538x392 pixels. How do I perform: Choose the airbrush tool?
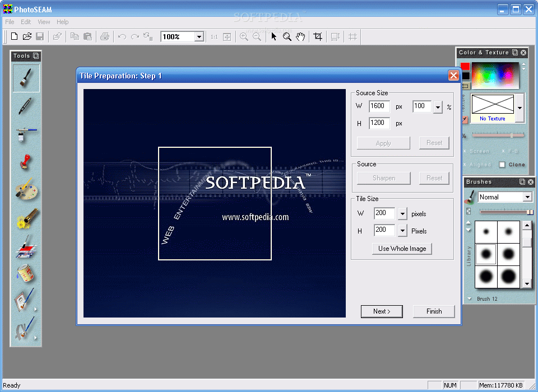(x=26, y=134)
